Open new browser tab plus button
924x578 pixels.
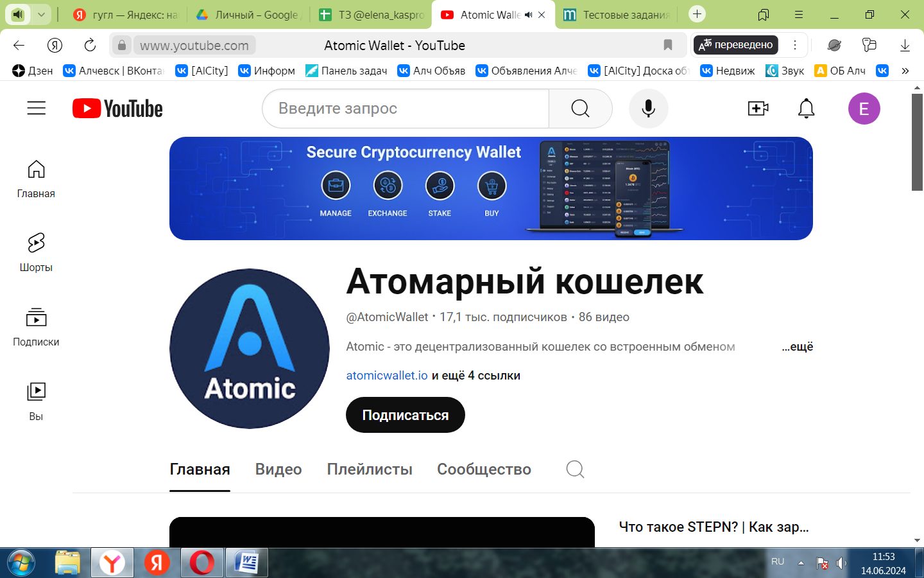tap(697, 14)
